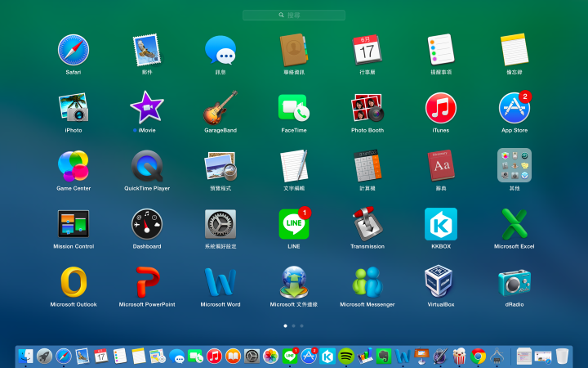Image resolution: width=588 pixels, height=368 pixels.
Task: Open iTunes in the Launchpad grid
Action: coord(441,108)
